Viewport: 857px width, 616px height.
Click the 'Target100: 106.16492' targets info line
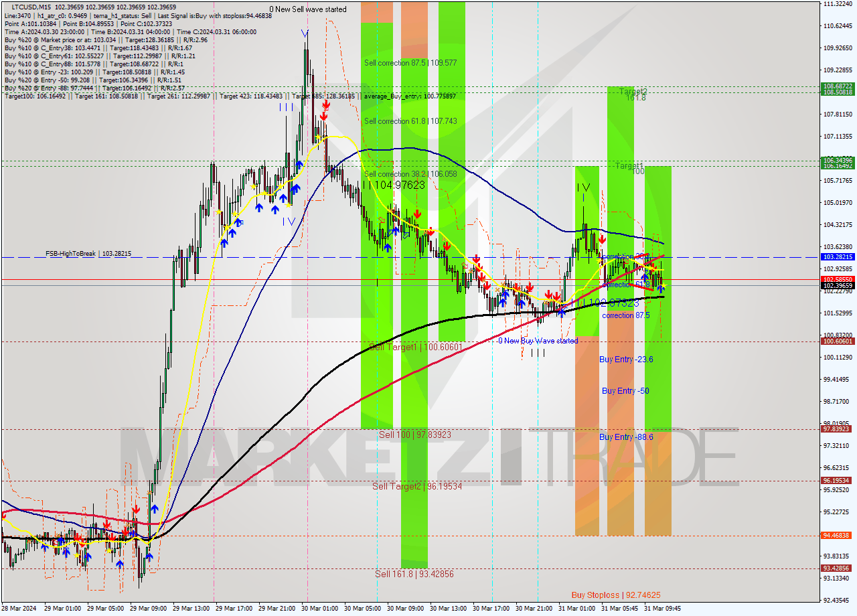230,96
